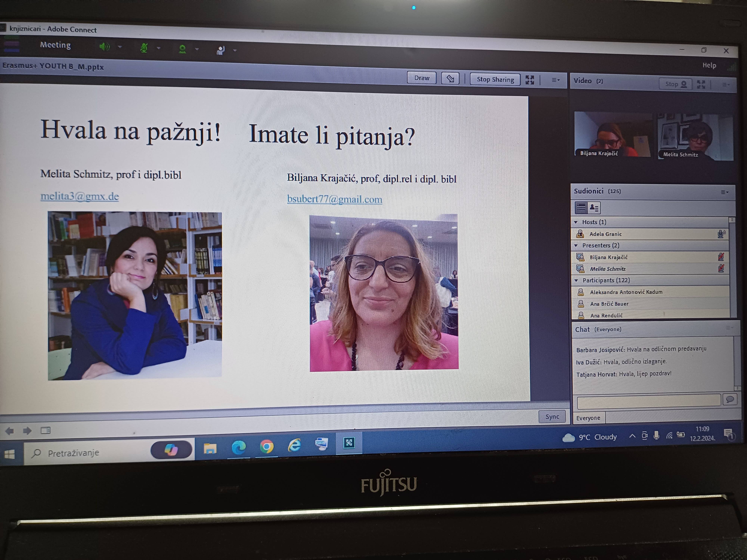The height and width of the screenshot is (560, 747).
Task: Open bsubert77@gmail.com email link
Action: click(x=334, y=199)
